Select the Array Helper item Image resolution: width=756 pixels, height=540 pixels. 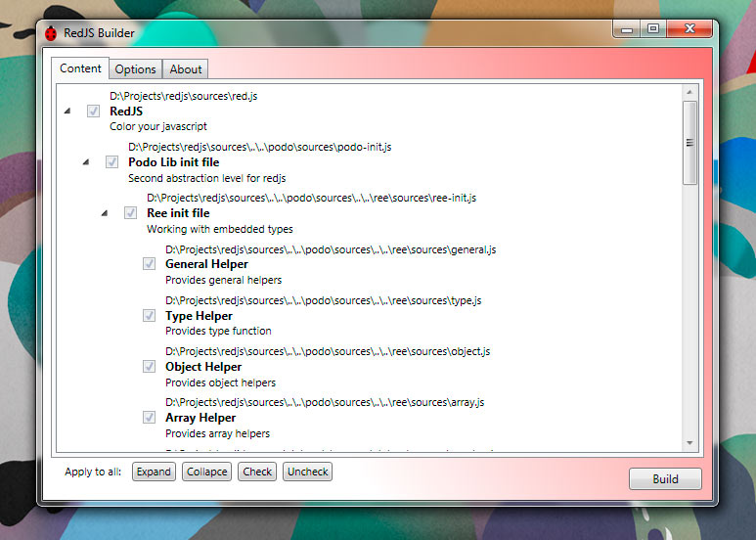[200, 418]
